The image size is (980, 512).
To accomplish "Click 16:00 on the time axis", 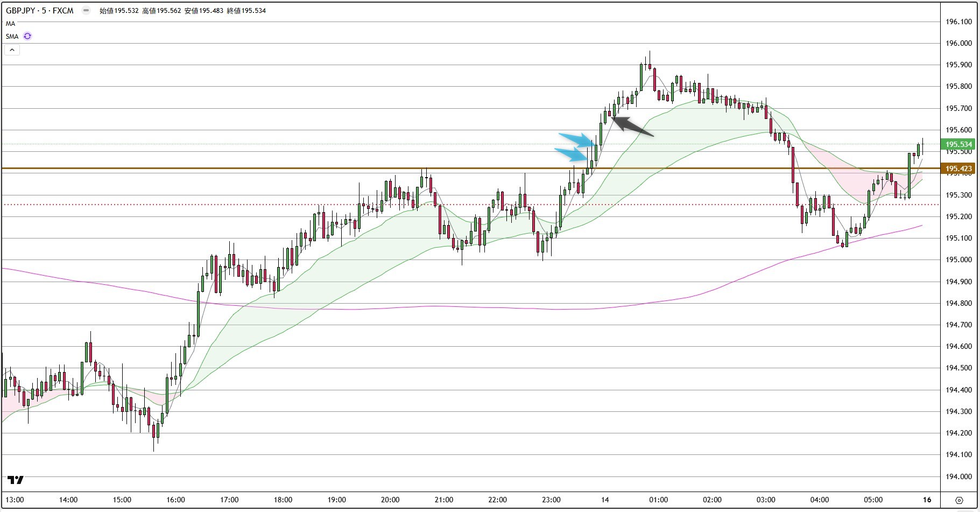I will [175, 500].
